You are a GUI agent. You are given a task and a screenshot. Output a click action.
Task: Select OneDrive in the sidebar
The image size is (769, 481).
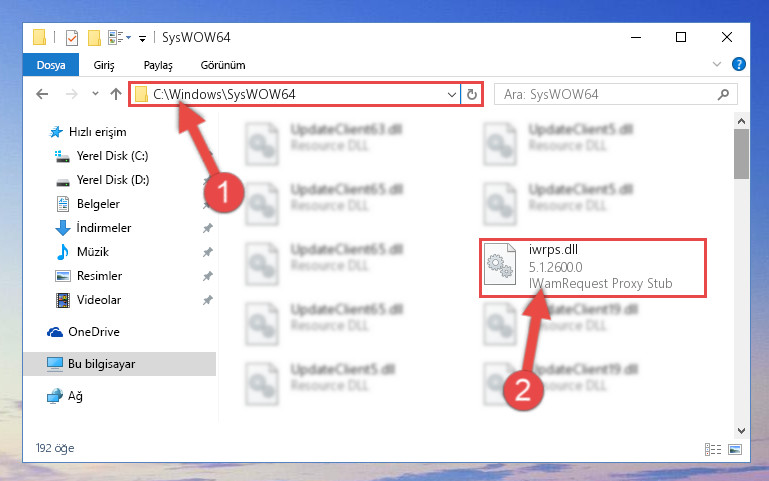tap(94, 332)
